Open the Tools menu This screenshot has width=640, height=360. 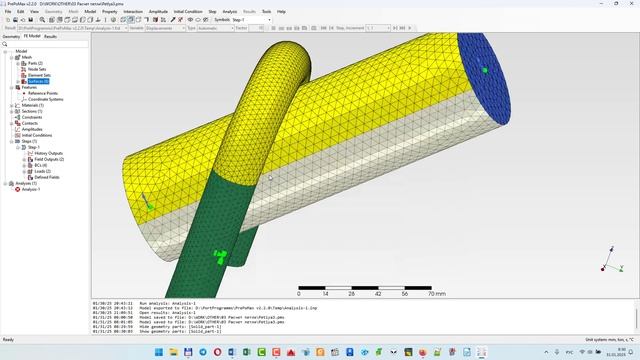pyautogui.click(x=267, y=11)
